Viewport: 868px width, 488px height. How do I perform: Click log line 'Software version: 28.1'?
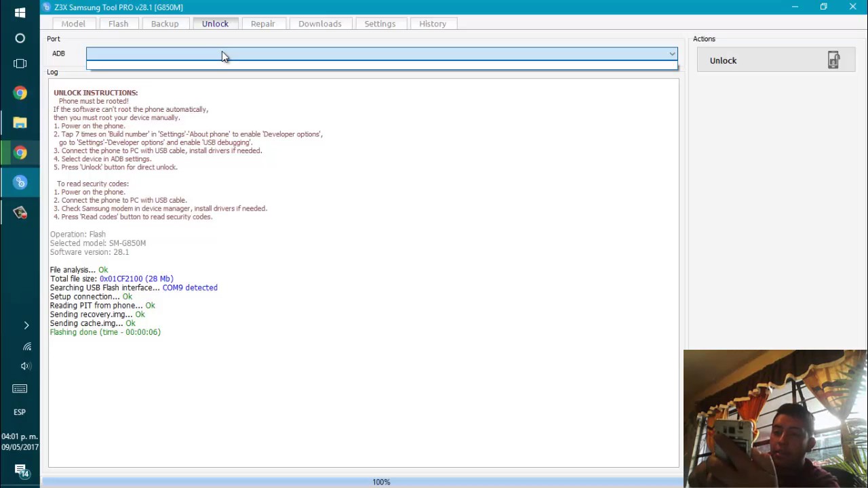pyautogui.click(x=89, y=252)
